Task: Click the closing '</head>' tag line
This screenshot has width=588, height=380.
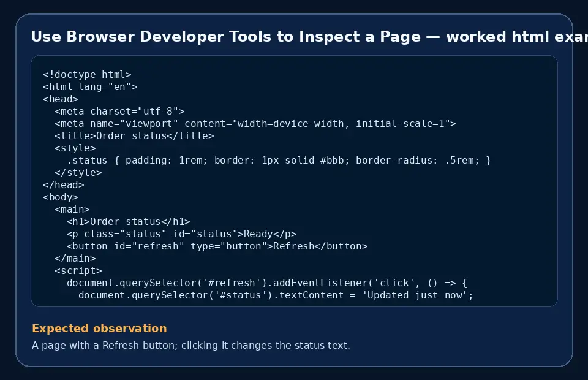Action: click(63, 185)
